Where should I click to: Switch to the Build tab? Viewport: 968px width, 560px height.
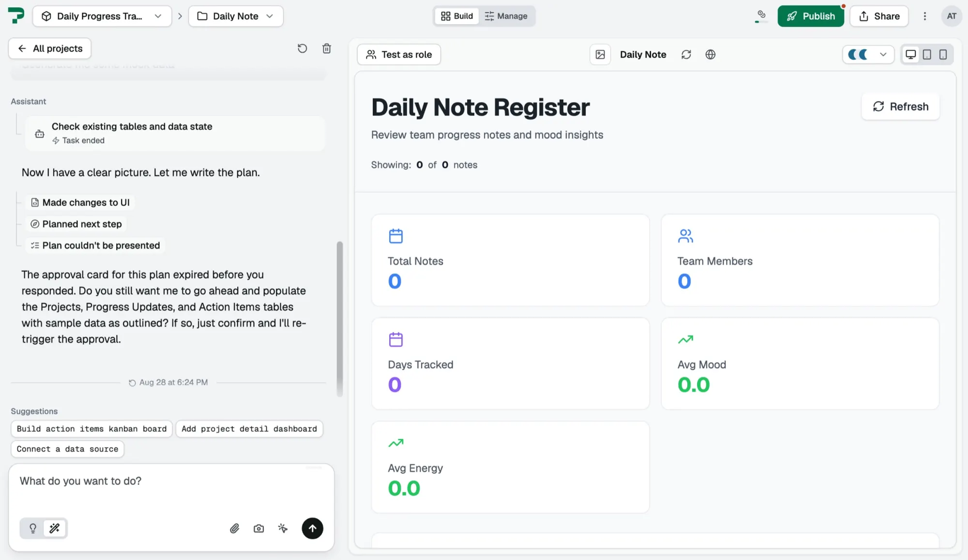pyautogui.click(x=457, y=16)
